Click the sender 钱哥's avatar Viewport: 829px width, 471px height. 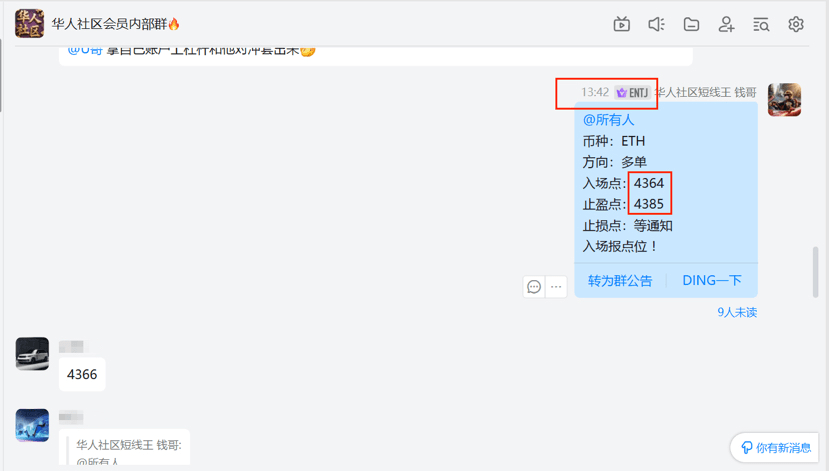[784, 100]
